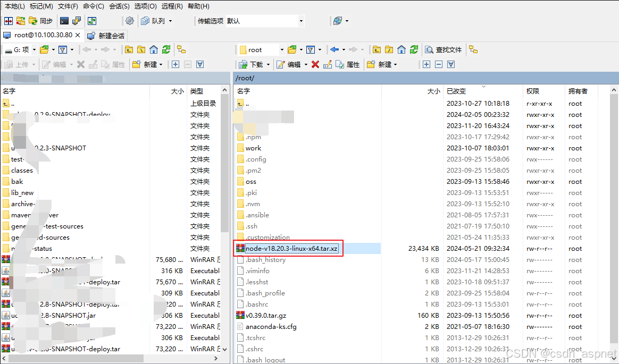
Task: Sort local panel by 类型 column
Action: point(203,91)
